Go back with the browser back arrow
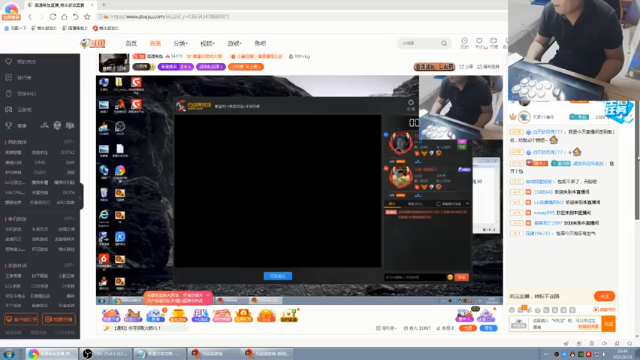Image resolution: width=640 pixels, height=360 pixels. pyautogui.click(x=30, y=17)
